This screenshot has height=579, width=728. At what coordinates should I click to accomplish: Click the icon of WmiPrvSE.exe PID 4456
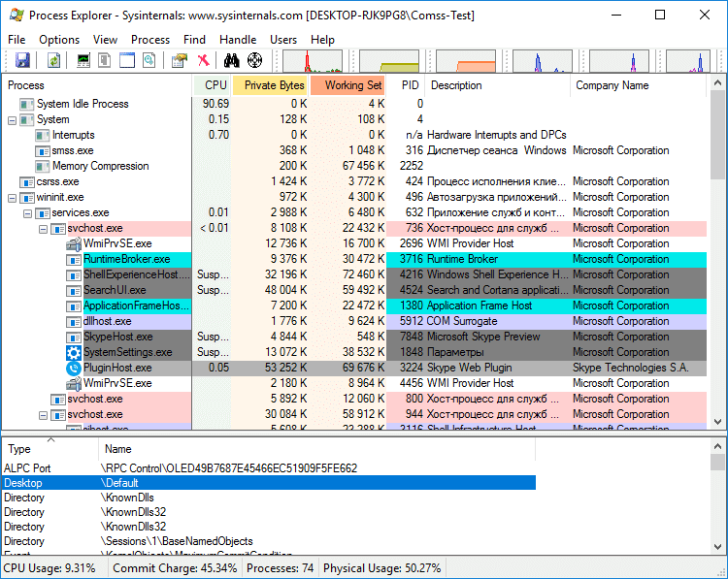tap(74, 384)
